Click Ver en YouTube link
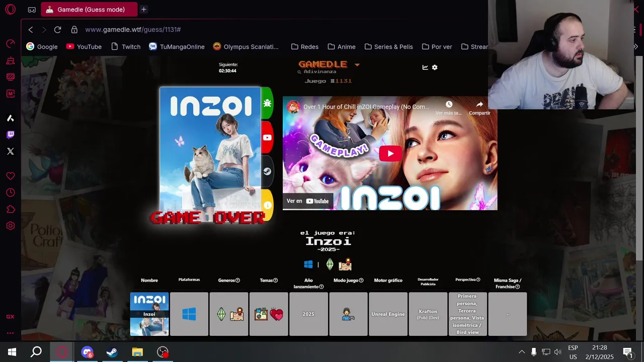 (308, 201)
